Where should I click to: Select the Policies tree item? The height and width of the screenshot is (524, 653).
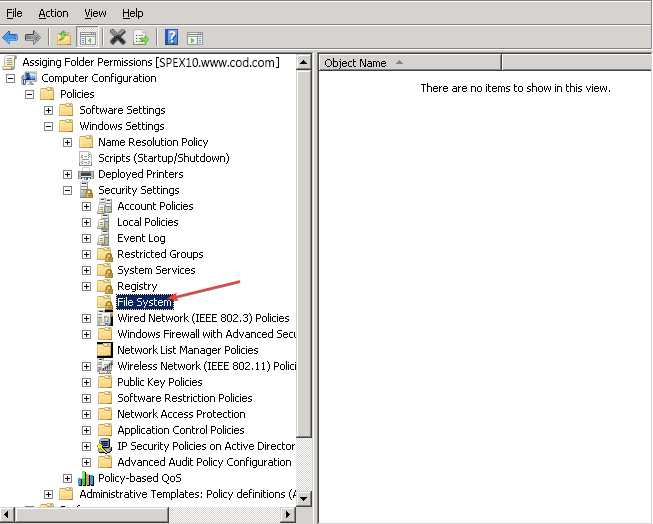(77, 94)
